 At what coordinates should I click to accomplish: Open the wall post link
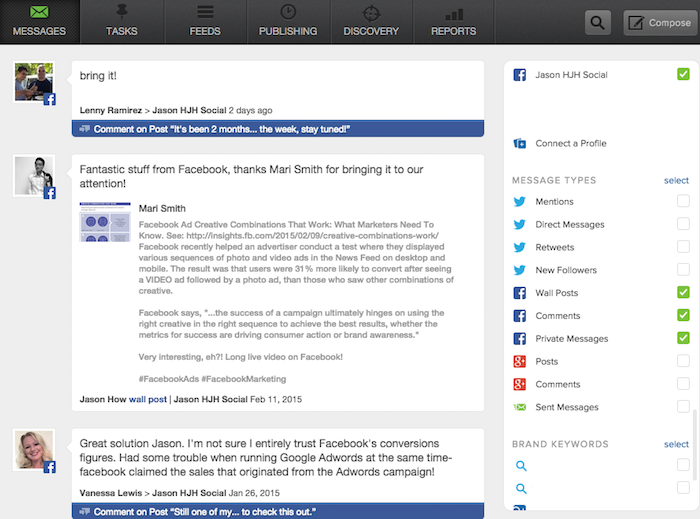[148, 399]
